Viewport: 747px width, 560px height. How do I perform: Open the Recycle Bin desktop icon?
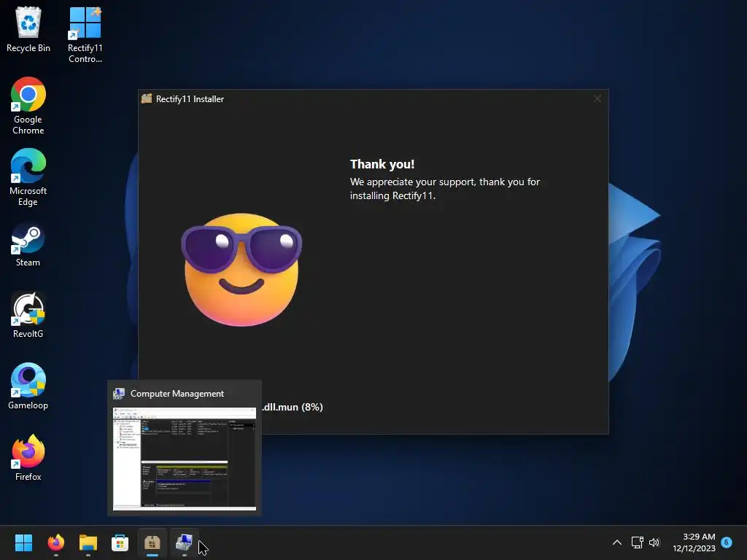[x=28, y=30]
